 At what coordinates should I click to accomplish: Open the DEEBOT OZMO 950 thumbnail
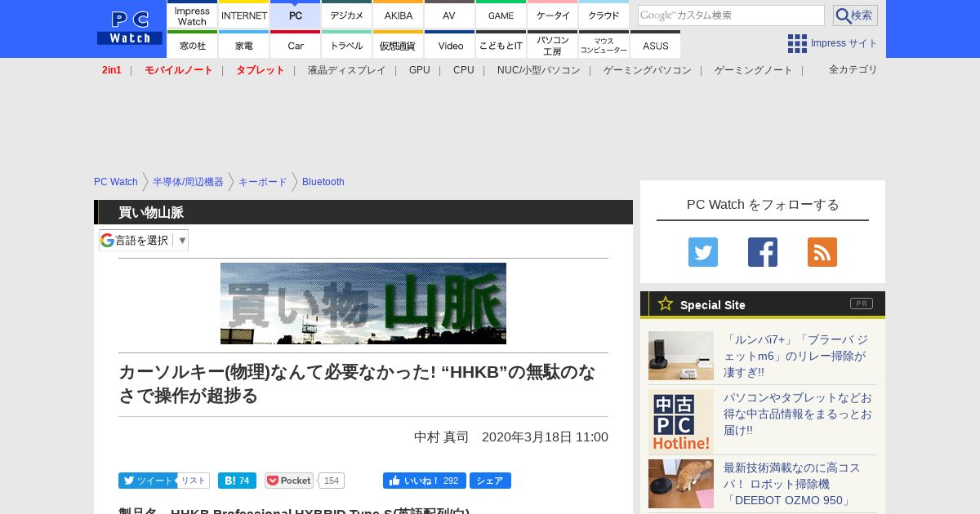tap(681, 484)
